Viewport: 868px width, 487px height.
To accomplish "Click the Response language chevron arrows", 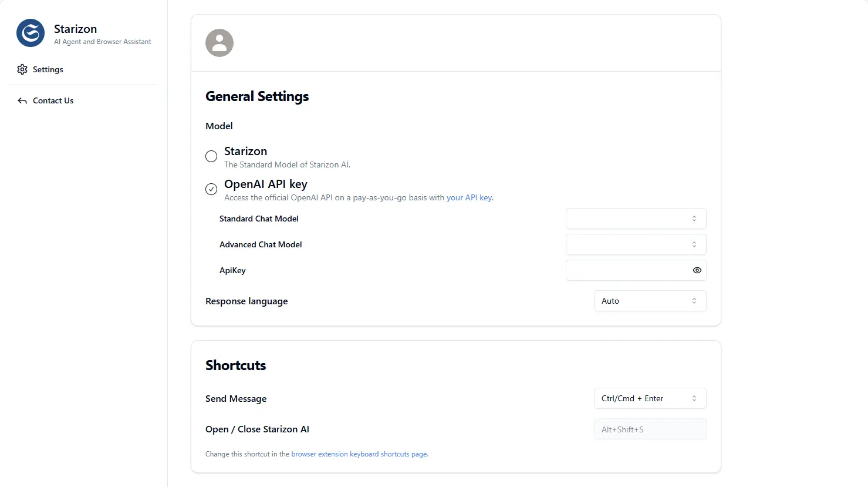I will [694, 301].
